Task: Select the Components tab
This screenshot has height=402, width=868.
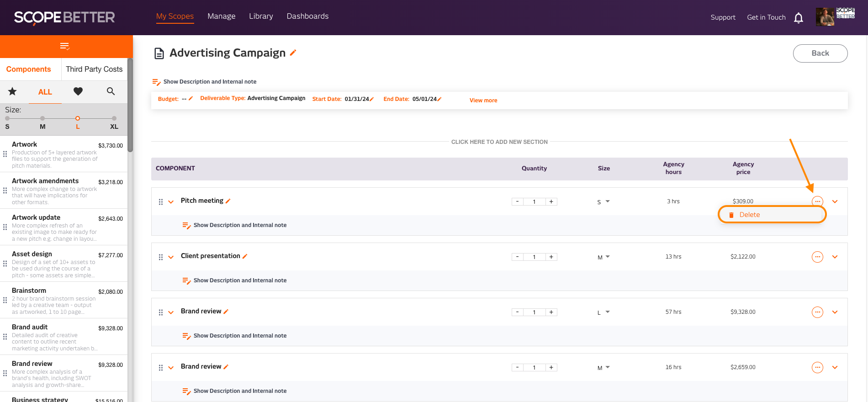Action: tap(29, 69)
